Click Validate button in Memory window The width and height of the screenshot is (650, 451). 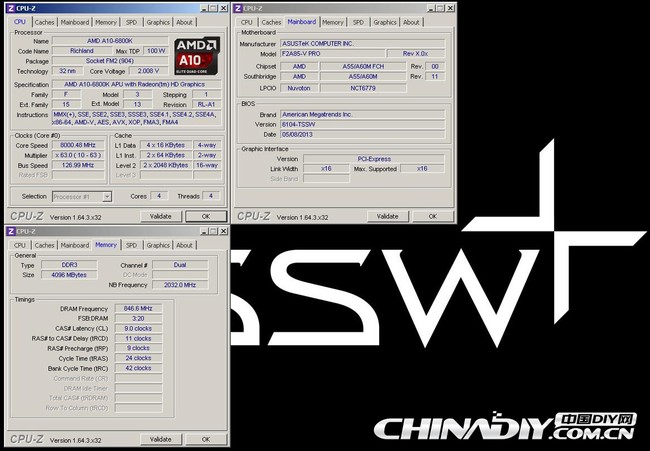[x=161, y=439]
